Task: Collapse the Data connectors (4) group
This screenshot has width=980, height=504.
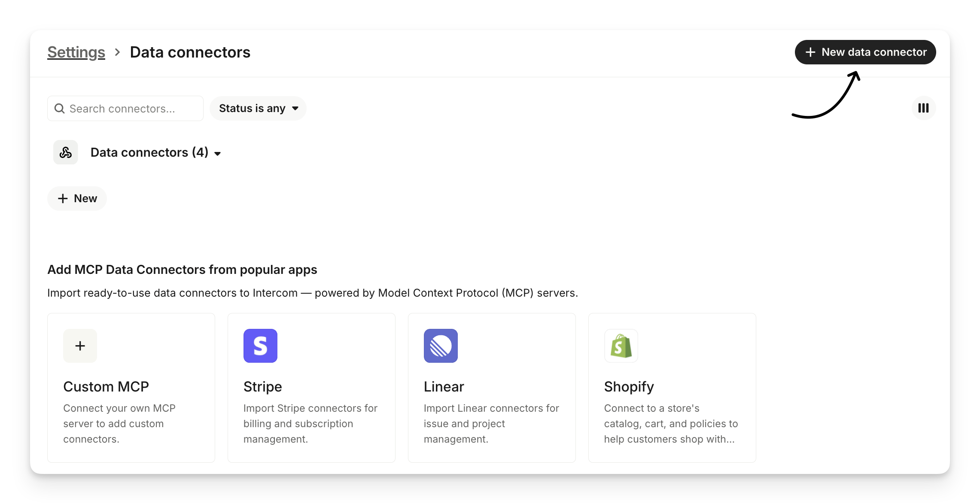Action: pos(217,153)
